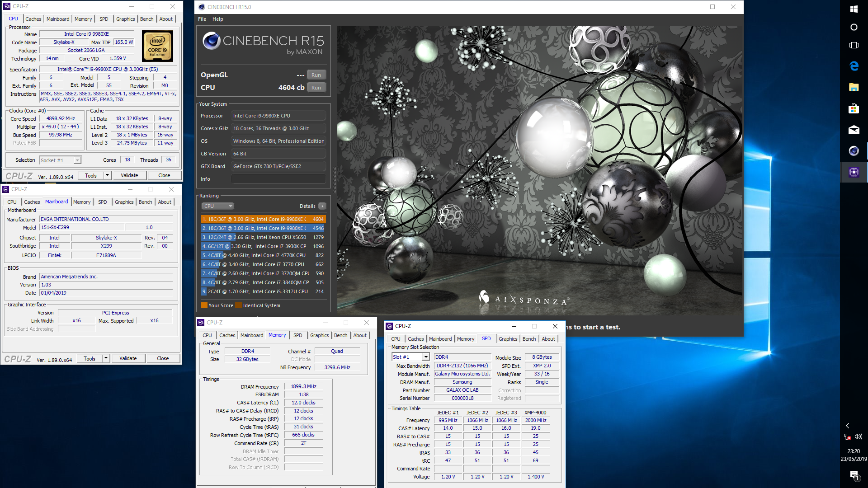Open Memory tab in SPD window

tap(466, 339)
